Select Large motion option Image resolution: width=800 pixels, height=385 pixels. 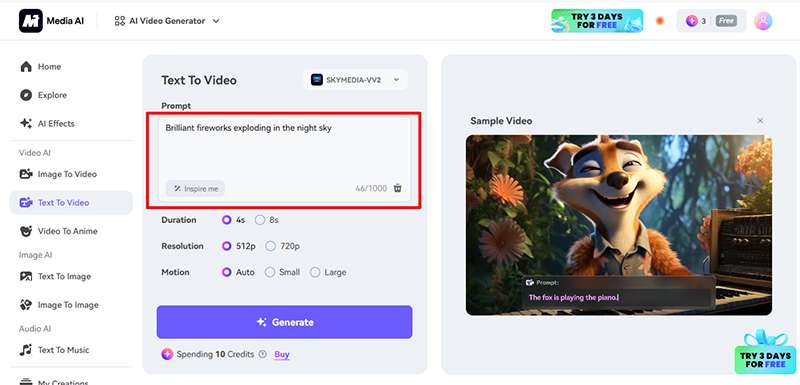coord(329,272)
